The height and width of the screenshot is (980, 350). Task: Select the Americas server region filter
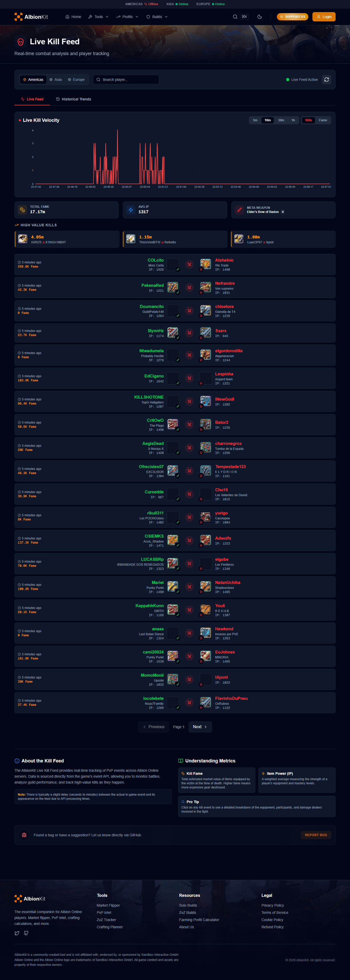[x=33, y=80]
